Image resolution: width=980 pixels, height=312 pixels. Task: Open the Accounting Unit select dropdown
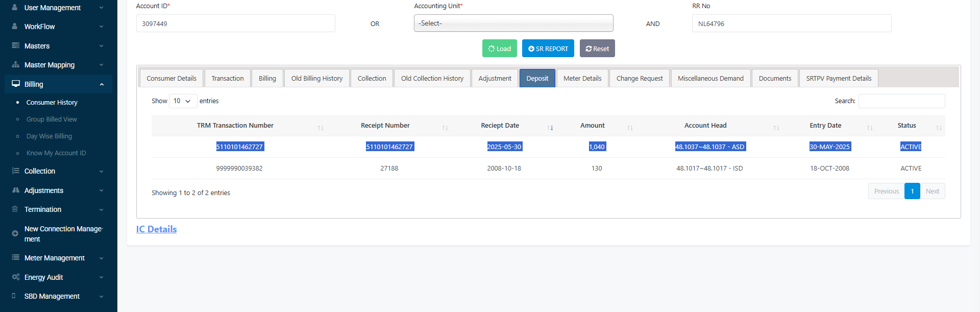click(x=513, y=23)
